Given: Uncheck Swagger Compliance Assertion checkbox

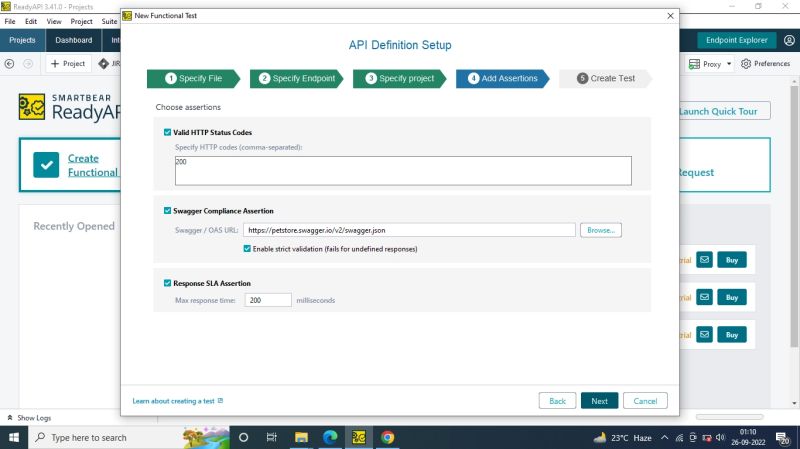Looking at the screenshot, I should tap(167, 211).
